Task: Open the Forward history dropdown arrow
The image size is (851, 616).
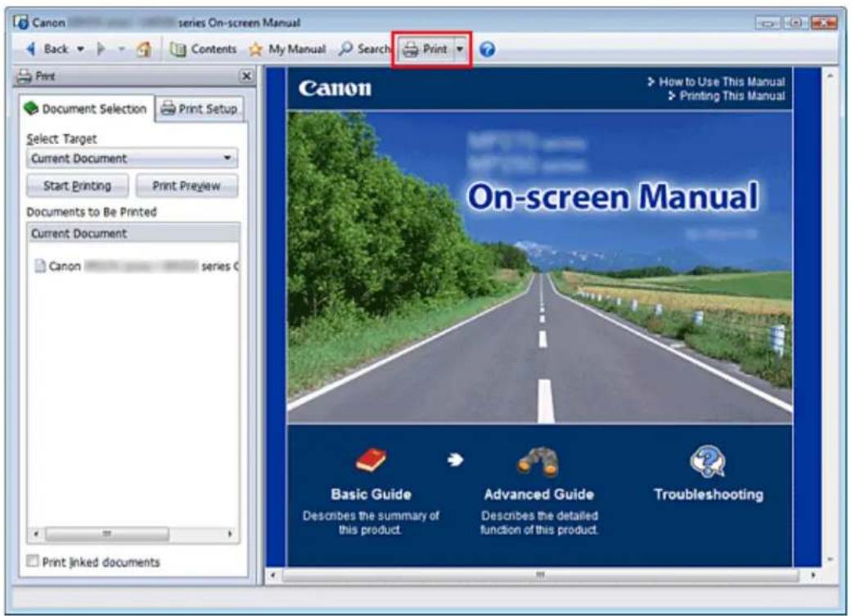Action: pyautogui.click(x=122, y=49)
